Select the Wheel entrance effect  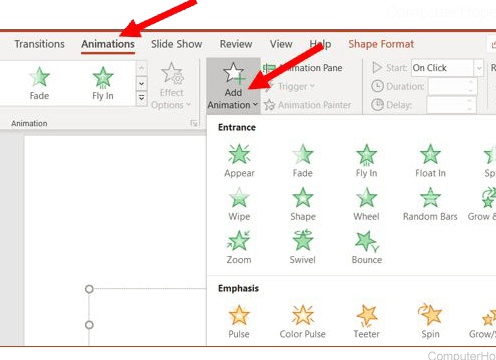[x=366, y=204]
